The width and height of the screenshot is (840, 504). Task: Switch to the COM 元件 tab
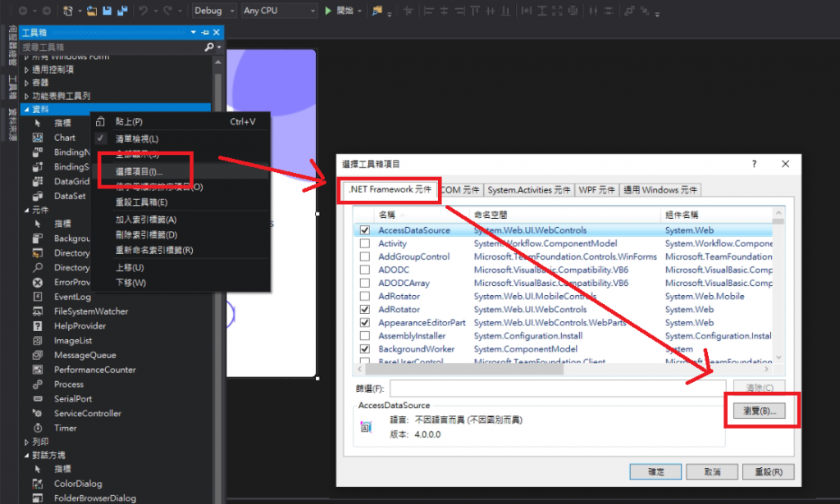coord(460,189)
